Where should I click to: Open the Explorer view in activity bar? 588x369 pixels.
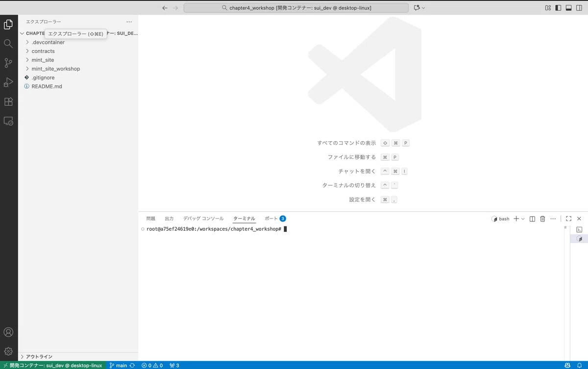click(x=8, y=24)
